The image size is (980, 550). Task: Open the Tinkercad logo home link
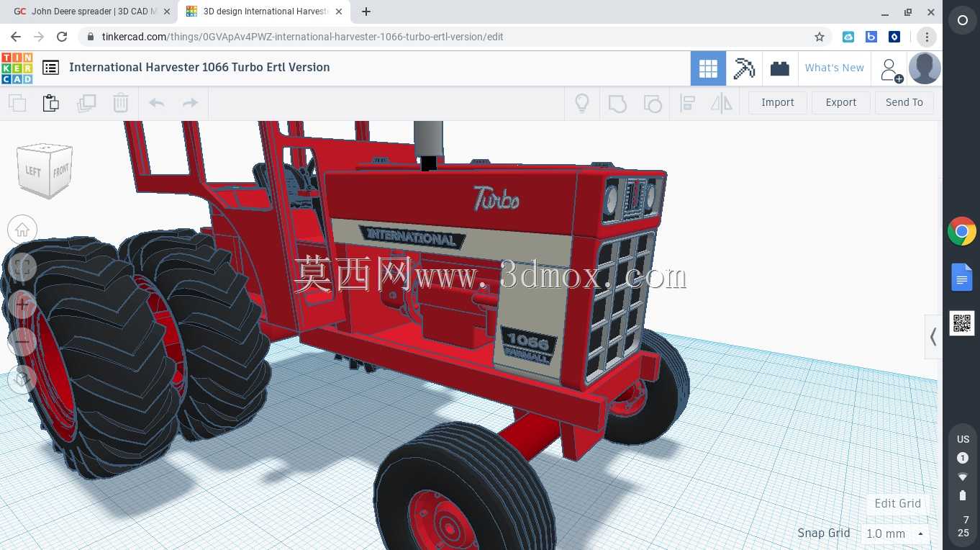pos(17,68)
